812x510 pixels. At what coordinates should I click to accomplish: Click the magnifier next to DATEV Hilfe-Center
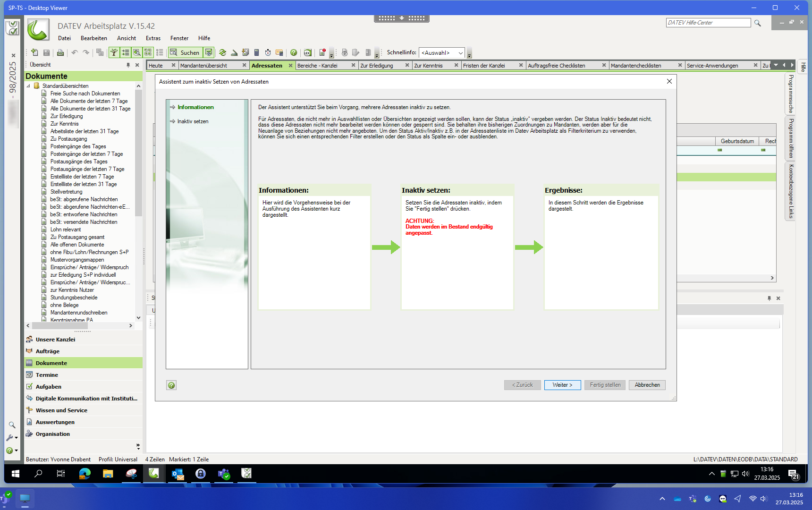coord(758,23)
